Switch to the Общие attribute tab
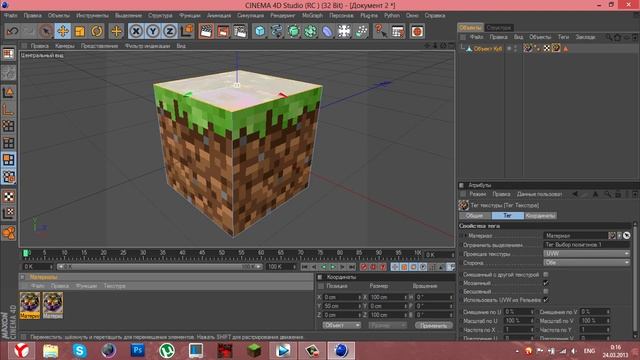The height and width of the screenshot is (360, 640). point(474,216)
